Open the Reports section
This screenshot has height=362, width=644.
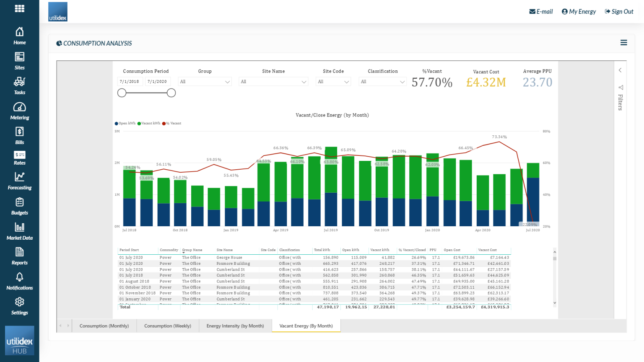click(19, 256)
